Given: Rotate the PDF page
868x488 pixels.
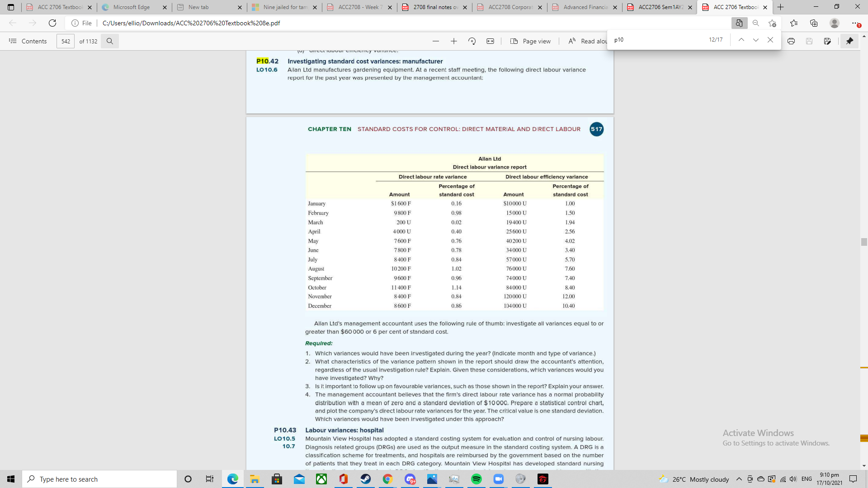Looking at the screenshot, I should (472, 41).
